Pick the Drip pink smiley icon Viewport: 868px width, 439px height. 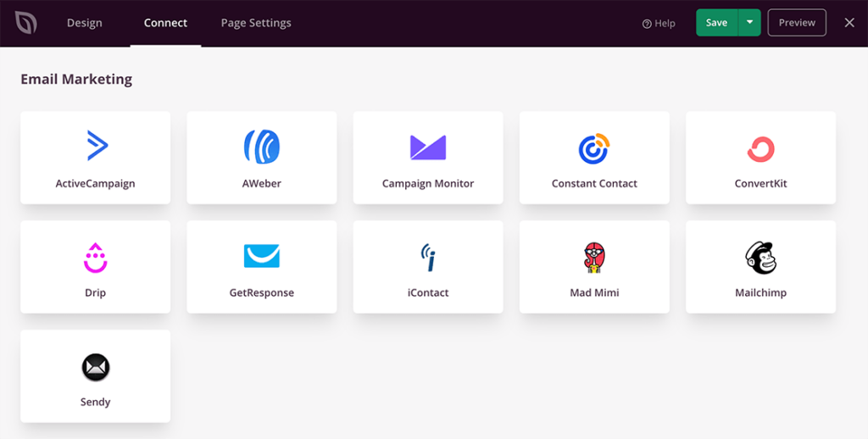(x=95, y=258)
